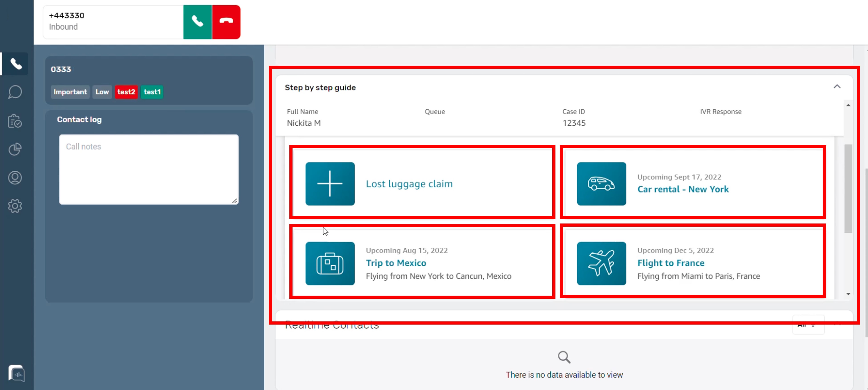Select the phone tab in left sidebar

point(16,64)
